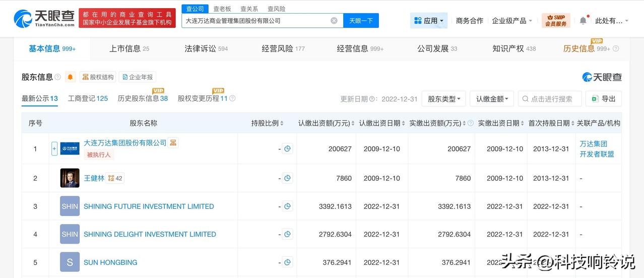This screenshot has width=644, height=278.
Task: Open the 万达集团 related product link
Action: click(x=593, y=144)
